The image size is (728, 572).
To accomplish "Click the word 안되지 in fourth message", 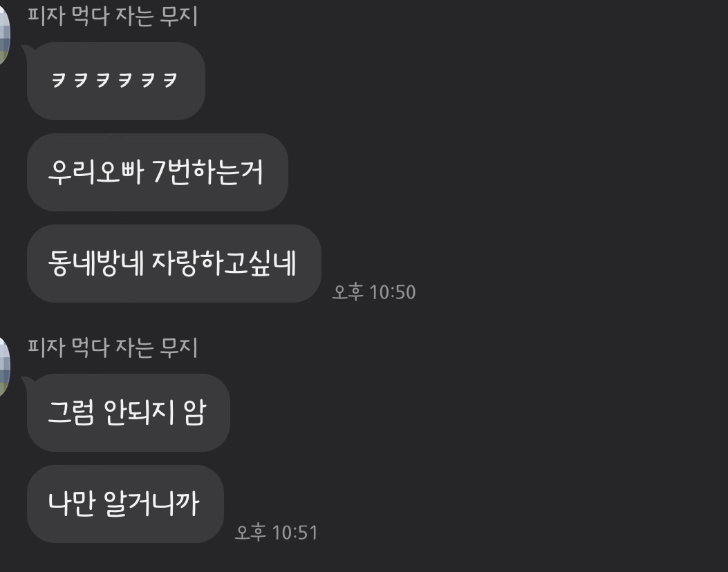I will pyautogui.click(x=139, y=412).
